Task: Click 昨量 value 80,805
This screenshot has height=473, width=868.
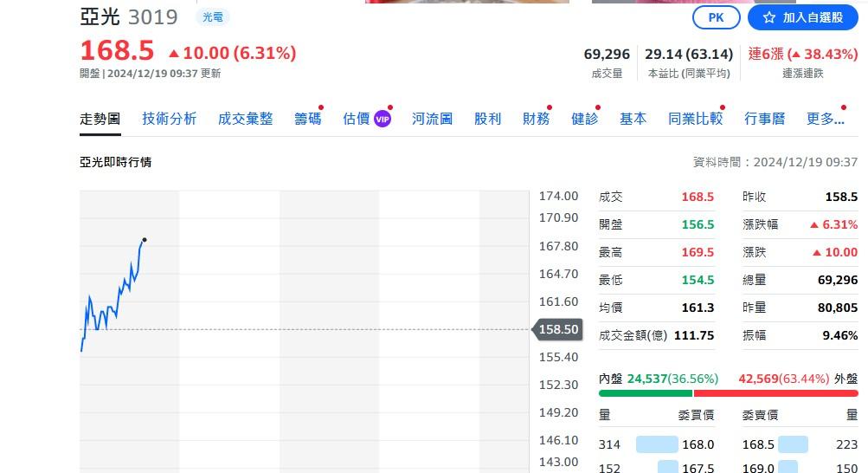Action: pyautogui.click(x=838, y=308)
